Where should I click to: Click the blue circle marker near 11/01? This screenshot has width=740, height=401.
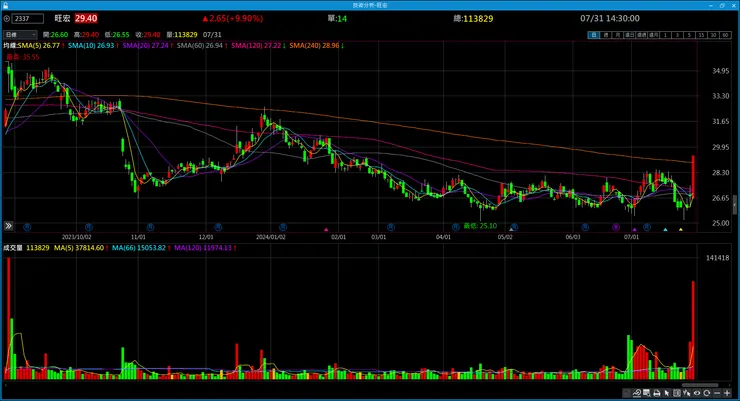(x=150, y=227)
